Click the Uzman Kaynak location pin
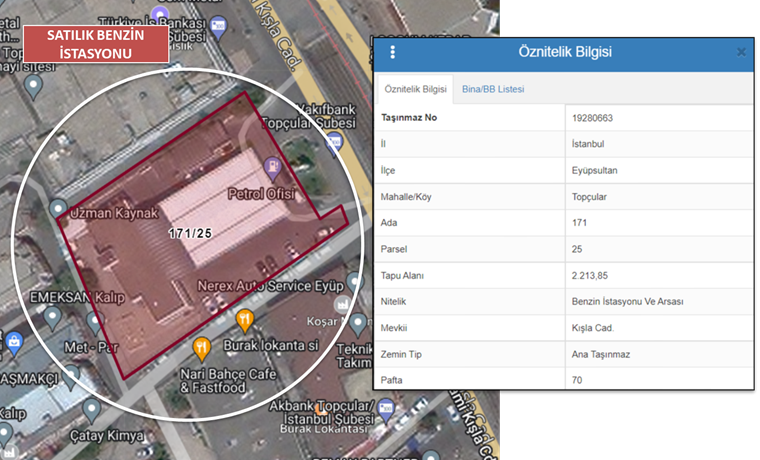 coord(57,209)
